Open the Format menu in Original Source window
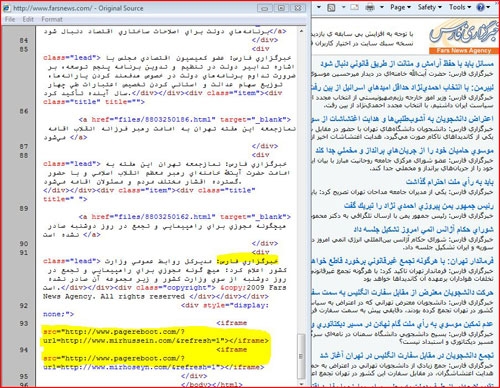 [x=52, y=19]
